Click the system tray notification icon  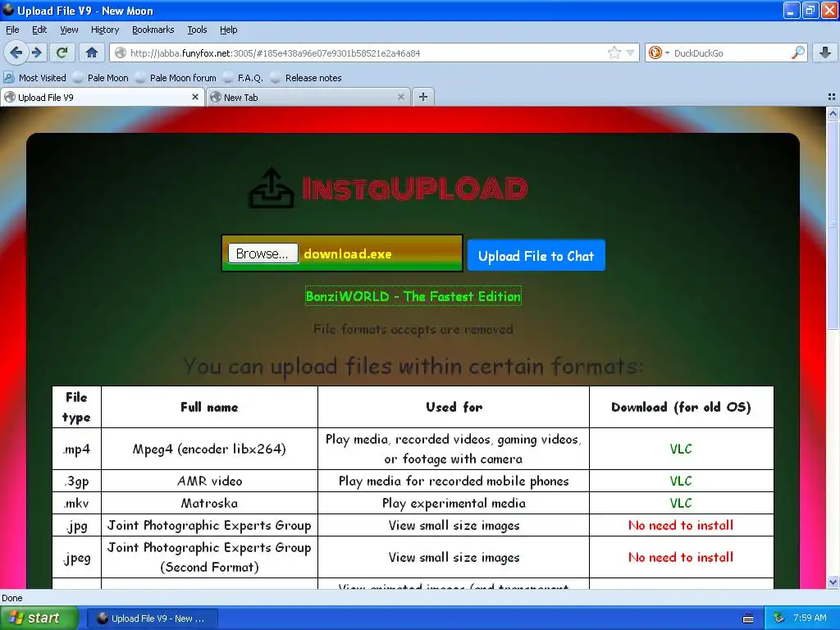(x=779, y=618)
